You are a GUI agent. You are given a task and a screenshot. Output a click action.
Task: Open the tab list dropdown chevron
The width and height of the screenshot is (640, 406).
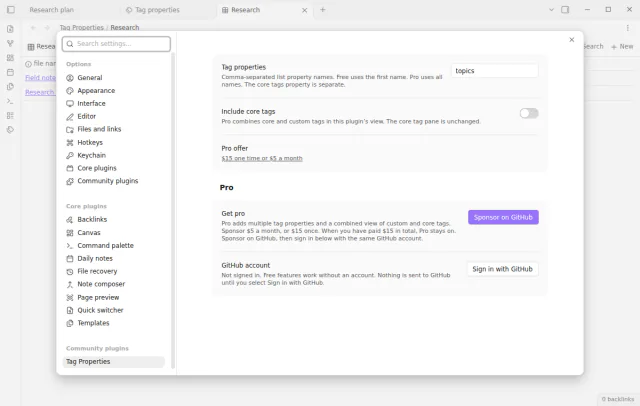[551, 9]
